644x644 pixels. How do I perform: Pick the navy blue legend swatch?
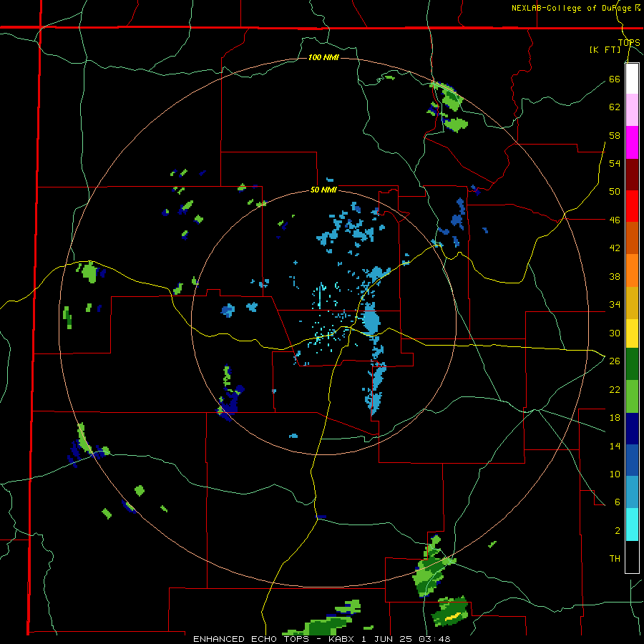(x=632, y=429)
